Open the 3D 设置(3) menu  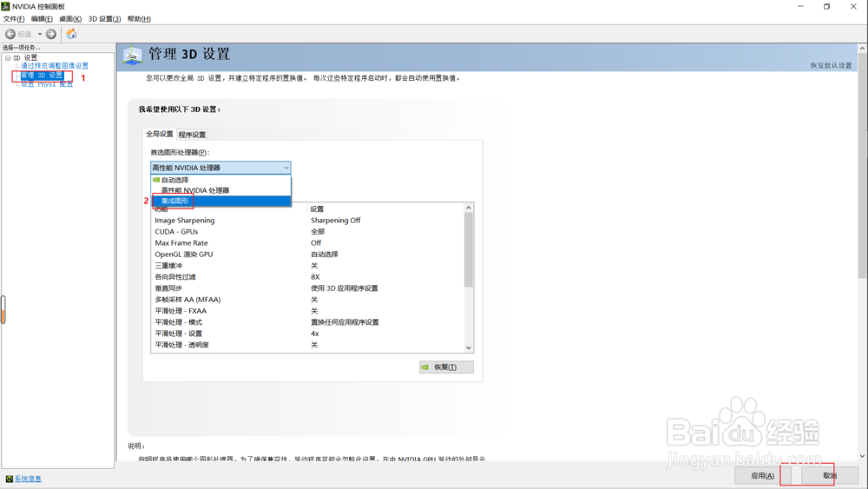[x=104, y=19]
